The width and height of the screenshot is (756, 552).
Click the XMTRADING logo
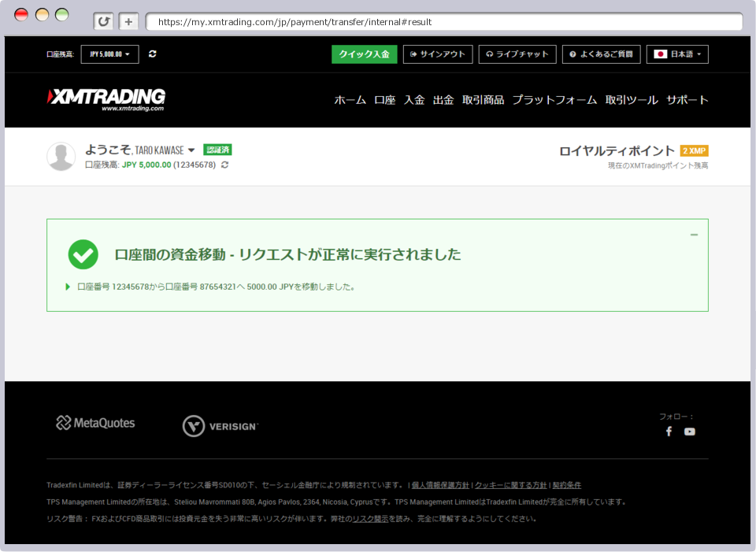click(x=102, y=98)
